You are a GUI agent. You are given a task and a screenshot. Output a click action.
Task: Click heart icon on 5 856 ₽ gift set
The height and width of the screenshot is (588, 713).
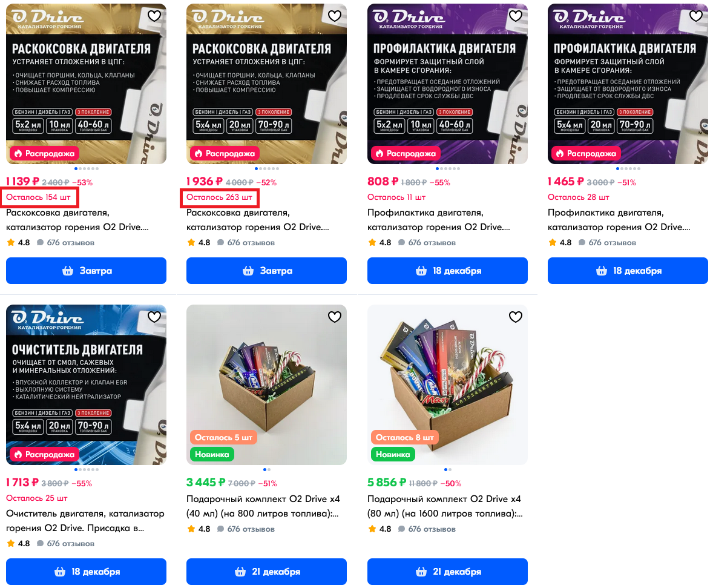click(x=515, y=317)
